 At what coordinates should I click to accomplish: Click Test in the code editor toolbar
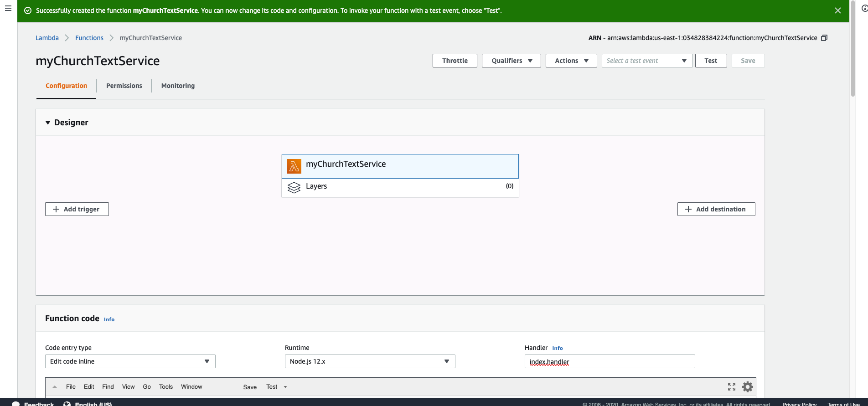coord(272,387)
